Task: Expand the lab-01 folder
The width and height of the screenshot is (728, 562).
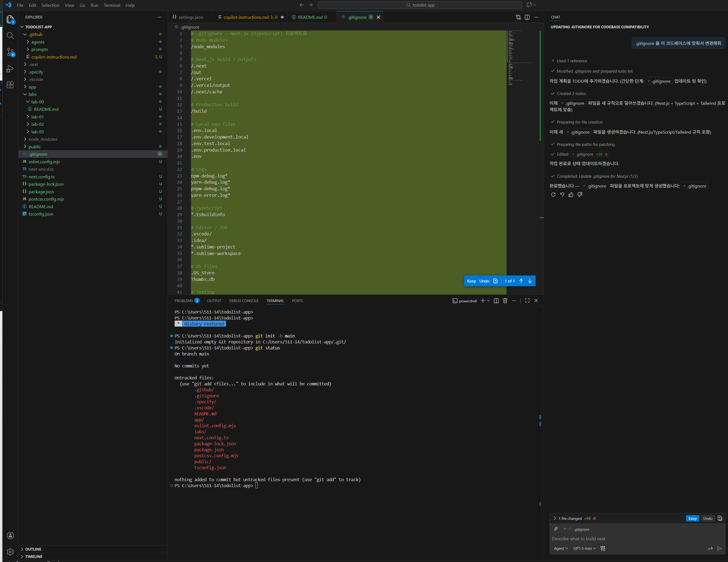Action: [x=37, y=117]
